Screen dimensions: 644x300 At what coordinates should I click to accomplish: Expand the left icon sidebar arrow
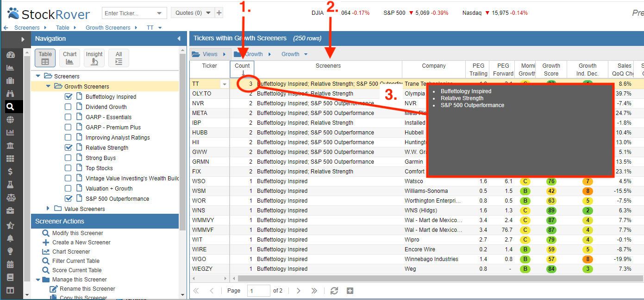pos(23,39)
